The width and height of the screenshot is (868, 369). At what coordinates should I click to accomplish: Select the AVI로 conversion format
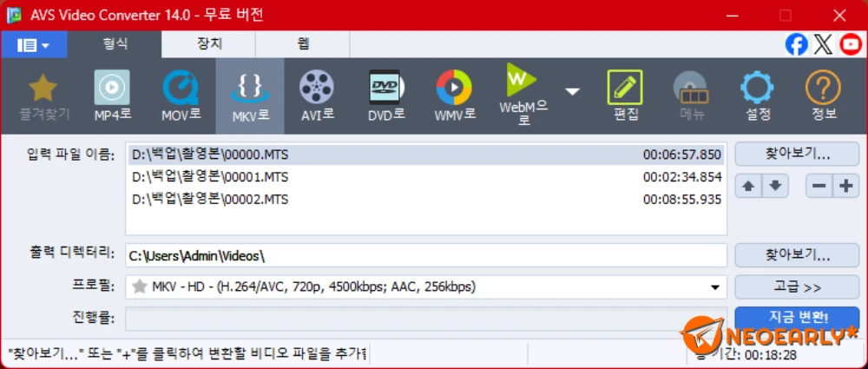(317, 97)
